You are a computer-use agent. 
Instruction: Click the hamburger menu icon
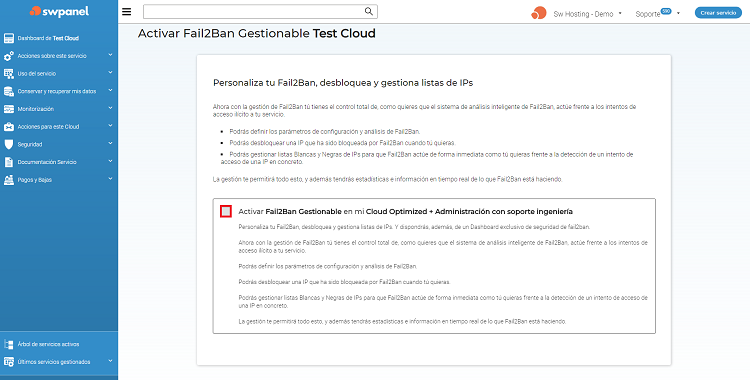[126, 12]
